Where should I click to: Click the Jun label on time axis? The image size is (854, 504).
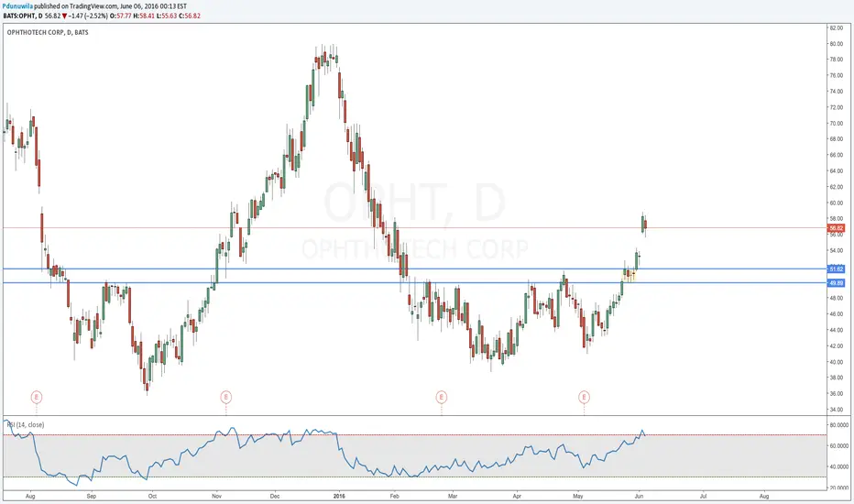(x=640, y=497)
